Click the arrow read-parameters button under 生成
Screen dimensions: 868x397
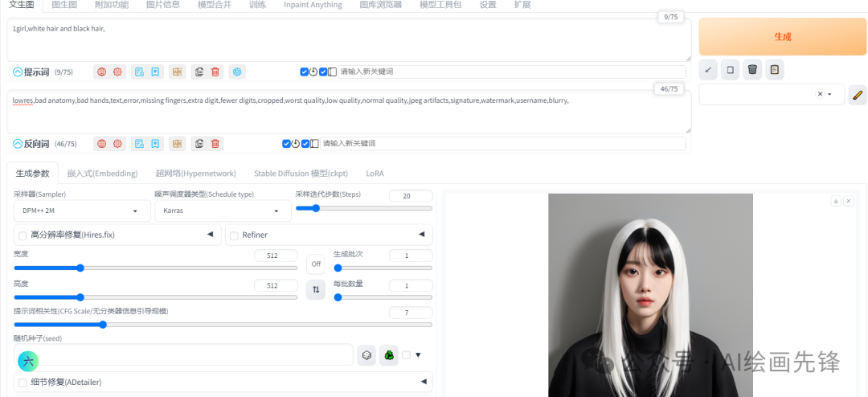pyautogui.click(x=708, y=70)
